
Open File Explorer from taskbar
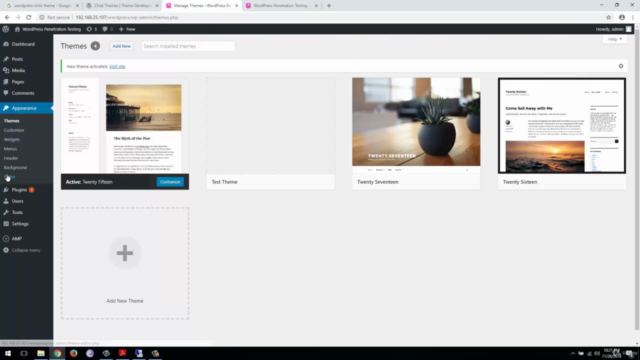41,353
